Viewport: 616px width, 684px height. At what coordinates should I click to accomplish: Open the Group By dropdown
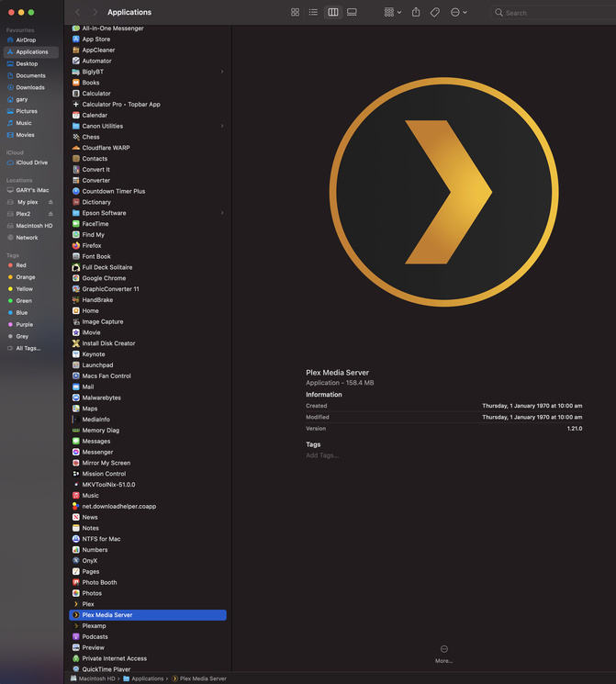point(393,12)
